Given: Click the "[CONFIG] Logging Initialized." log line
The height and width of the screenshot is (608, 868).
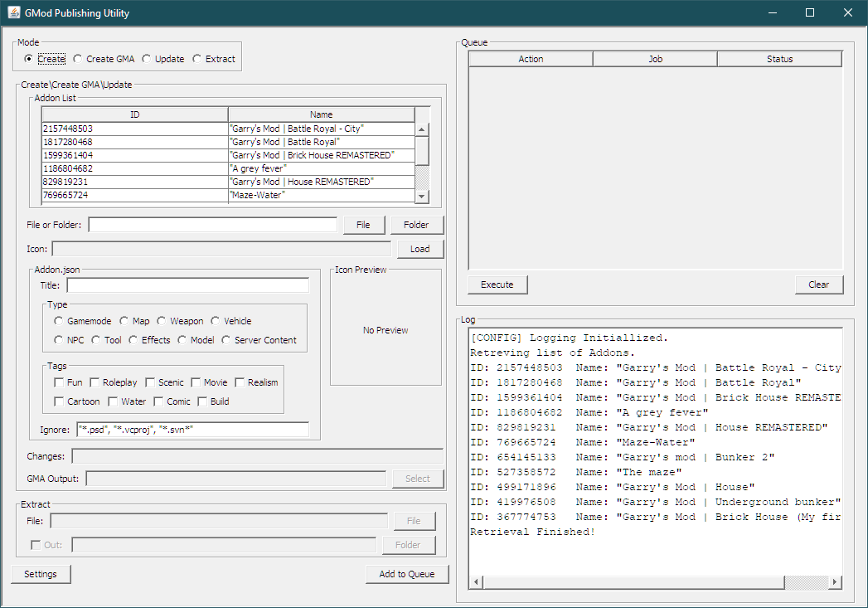Looking at the screenshot, I should (x=569, y=338).
